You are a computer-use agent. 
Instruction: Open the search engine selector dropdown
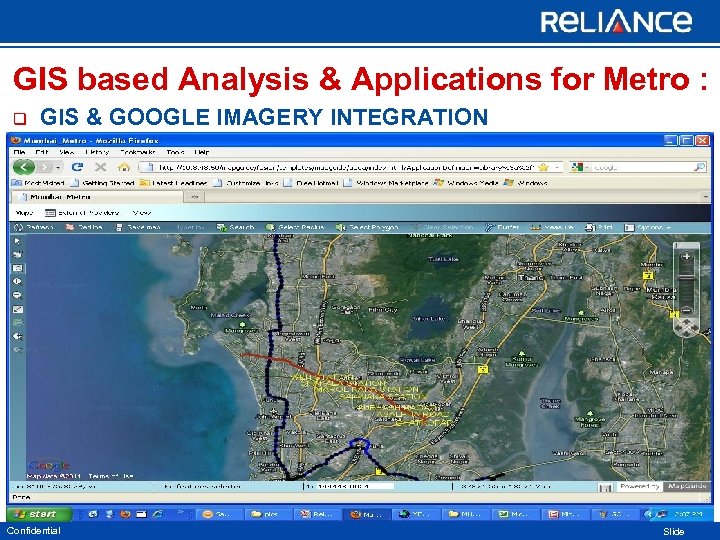coord(579,168)
